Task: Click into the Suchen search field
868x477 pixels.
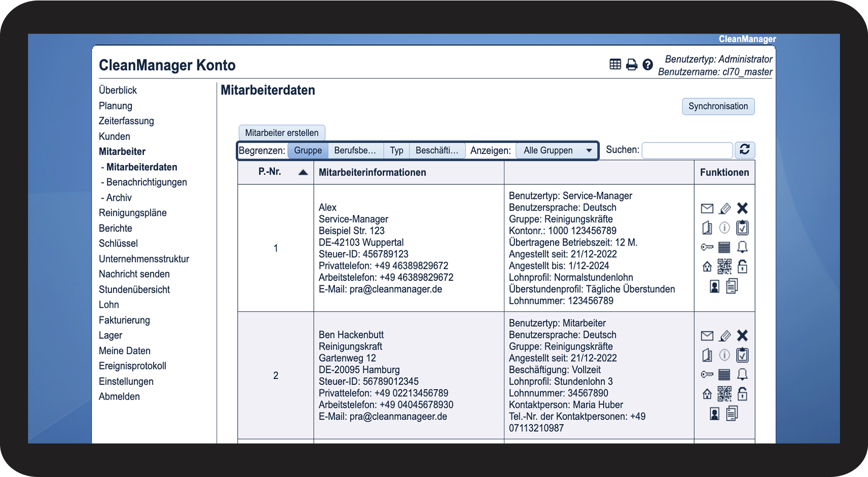Action: [x=687, y=150]
